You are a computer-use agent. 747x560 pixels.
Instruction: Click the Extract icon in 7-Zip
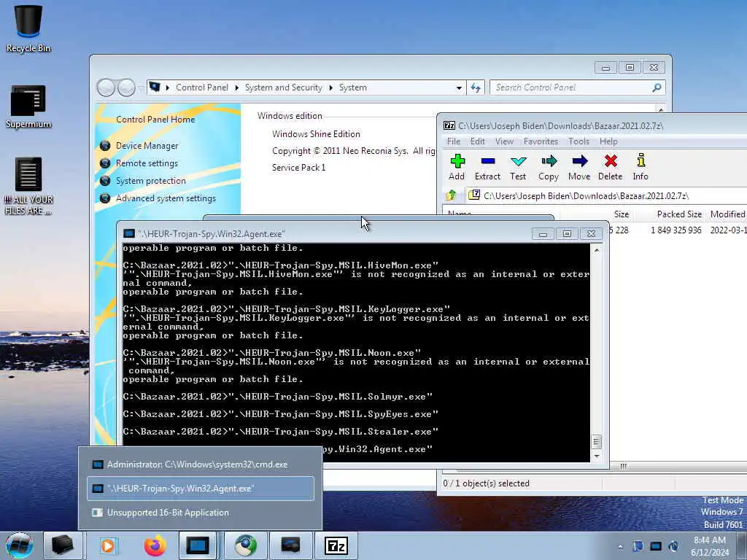(487, 167)
